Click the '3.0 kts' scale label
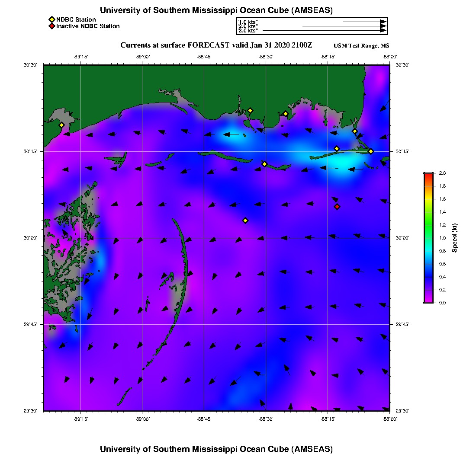Viewport: 476px width, 454px height. pyautogui.click(x=248, y=31)
